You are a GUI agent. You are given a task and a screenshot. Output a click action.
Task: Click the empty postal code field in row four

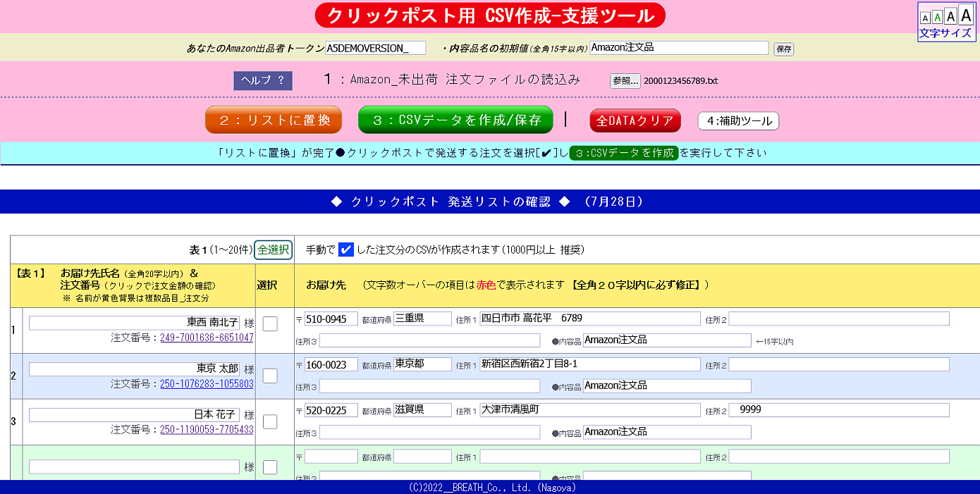tap(331, 456)
